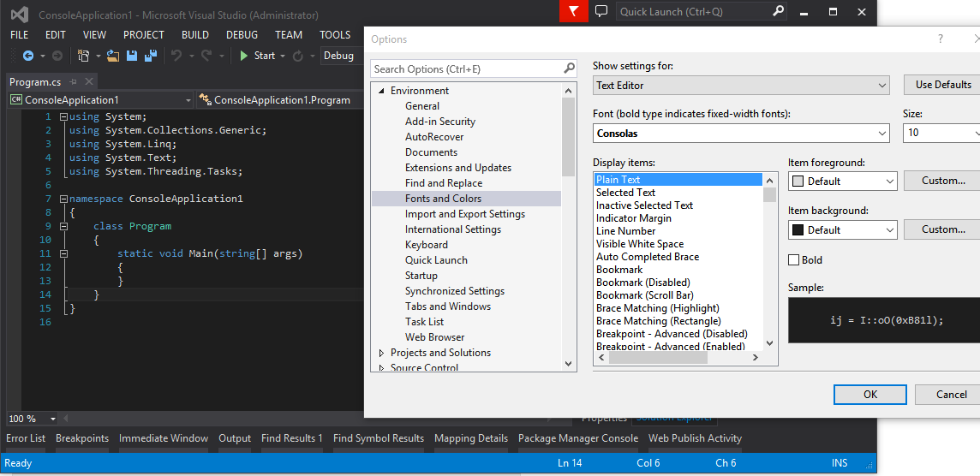Run the project with the green Start icon
Viewport: 980px width, 476px height.
coord(244,56)
